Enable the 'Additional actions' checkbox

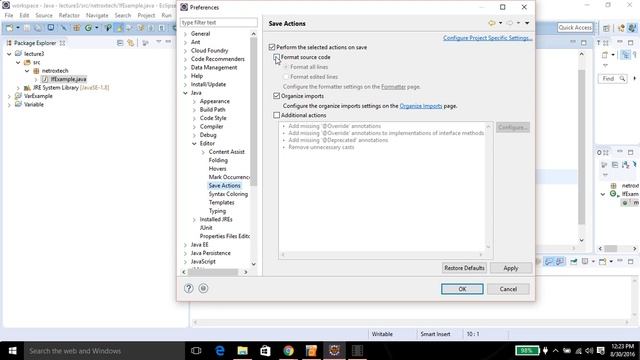(x=277, y=116)
